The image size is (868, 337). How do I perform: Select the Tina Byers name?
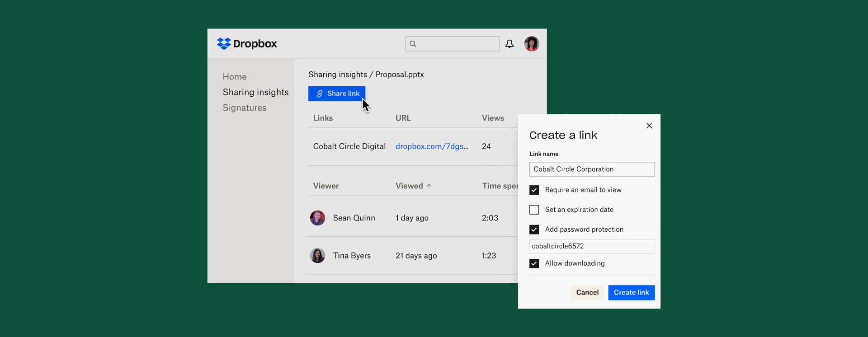[352, 256]
